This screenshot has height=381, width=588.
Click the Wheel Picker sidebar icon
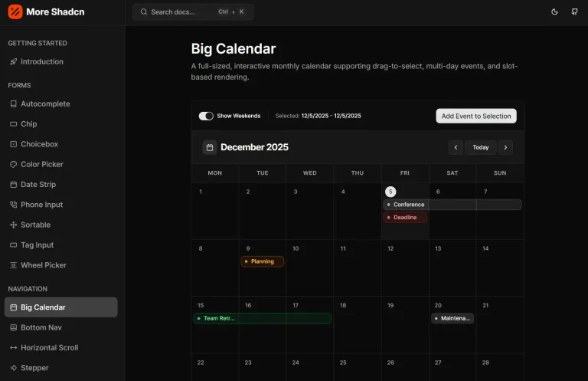point(14,265)
